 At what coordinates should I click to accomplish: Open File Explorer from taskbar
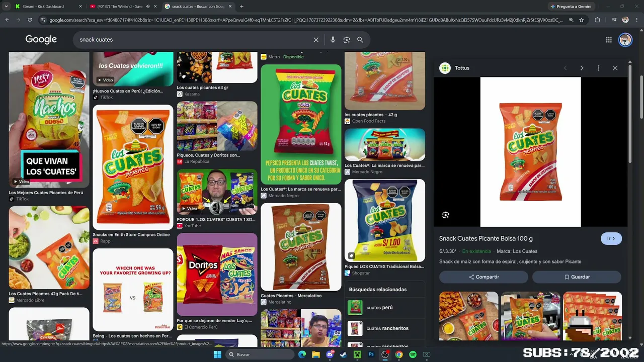[316, 354]
